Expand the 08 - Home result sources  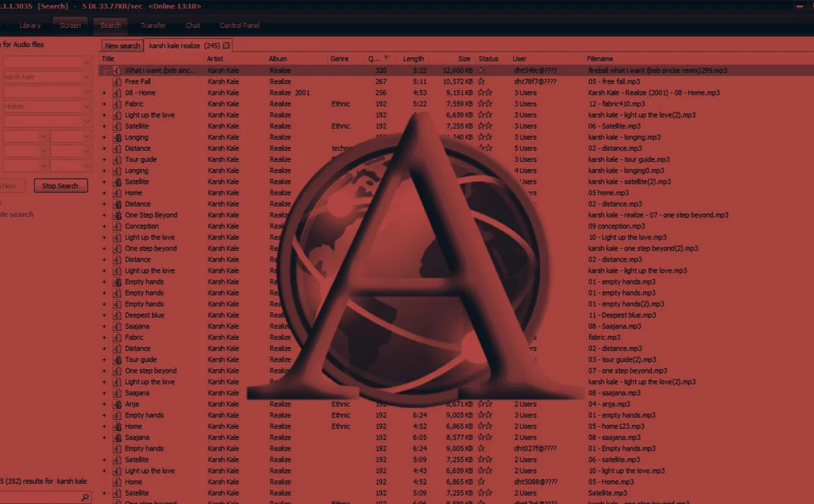coord(104,92)
